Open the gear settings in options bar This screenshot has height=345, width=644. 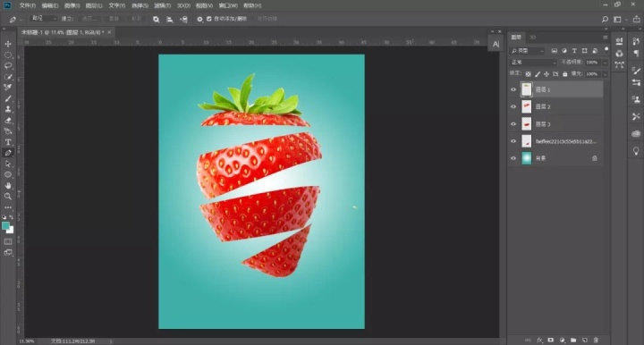click(x=199, y=19)
